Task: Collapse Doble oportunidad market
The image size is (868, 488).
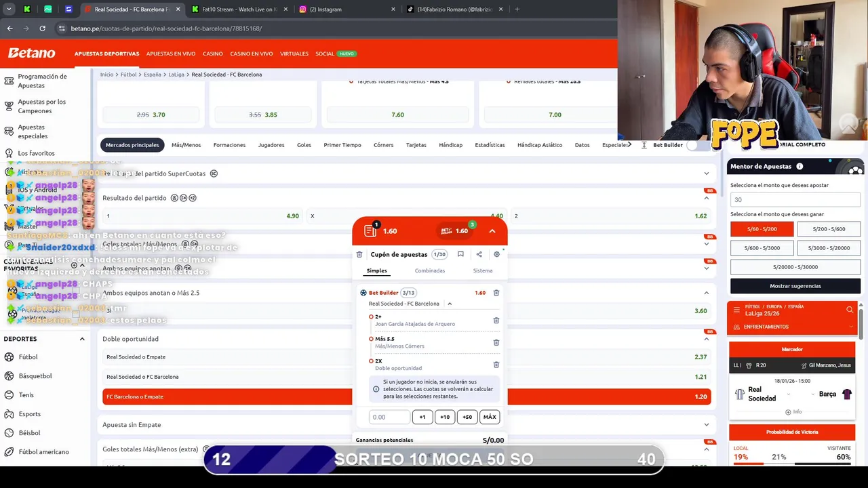Action: [706, 339]
